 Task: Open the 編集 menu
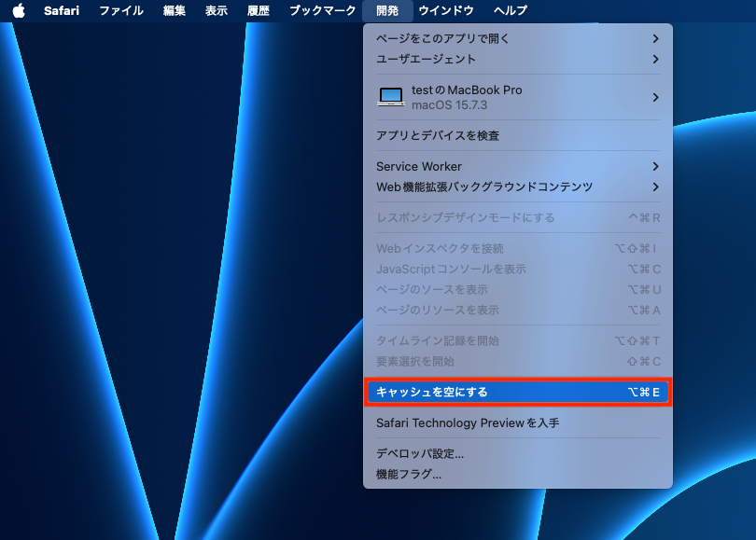click(x=174, y=10)
